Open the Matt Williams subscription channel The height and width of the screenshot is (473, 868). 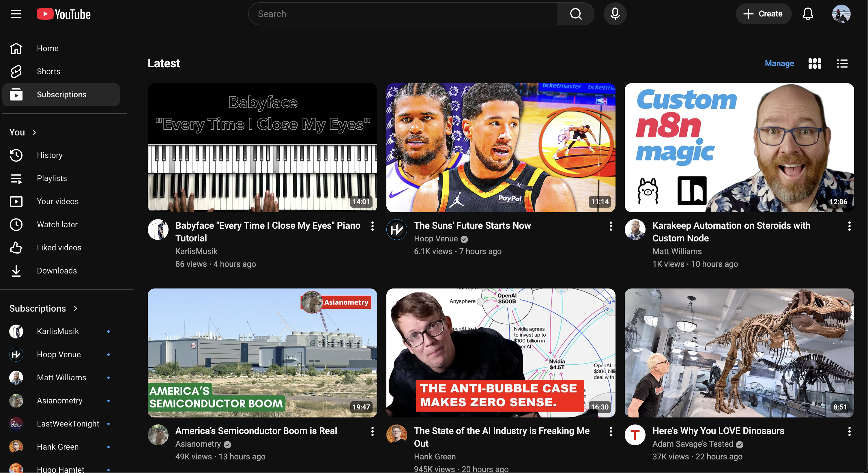tap(61, 378)
